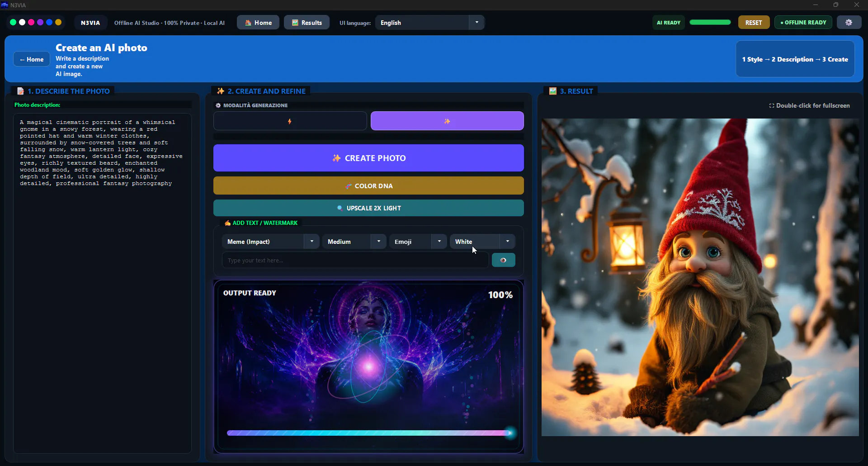This screenshot has height=466, width=868.
Task: Click the 'Double-click for fullscreen' hint
Action: [809, 105]
